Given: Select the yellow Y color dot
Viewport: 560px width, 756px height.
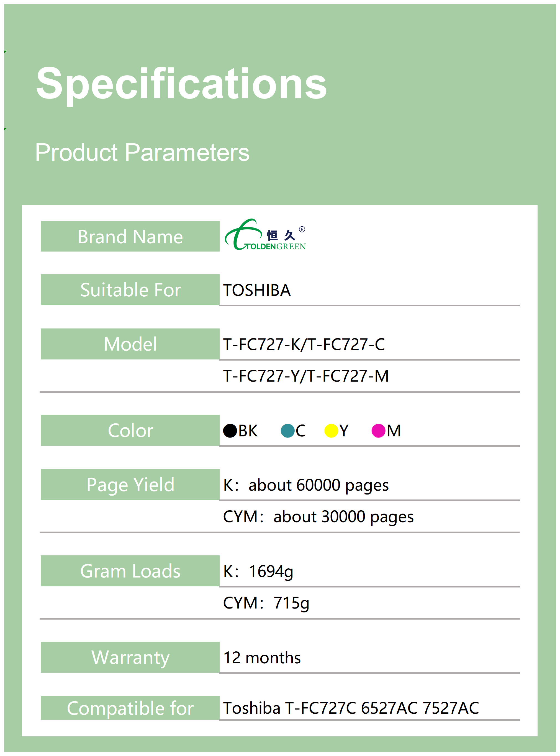Looking at the screenshot, I should 331,431.
